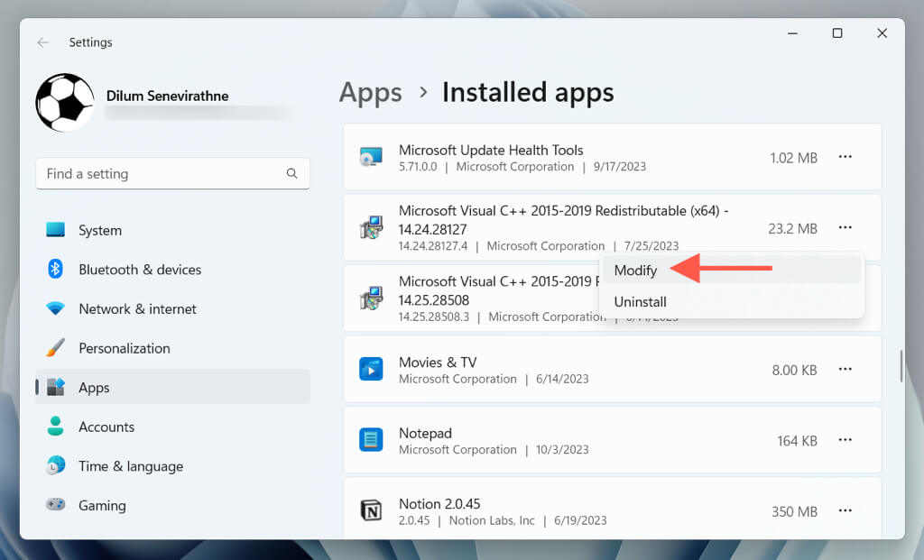Navigate to Network & internet settings
The height and width of the screenshot is (560, 924).
pos(137,308)
